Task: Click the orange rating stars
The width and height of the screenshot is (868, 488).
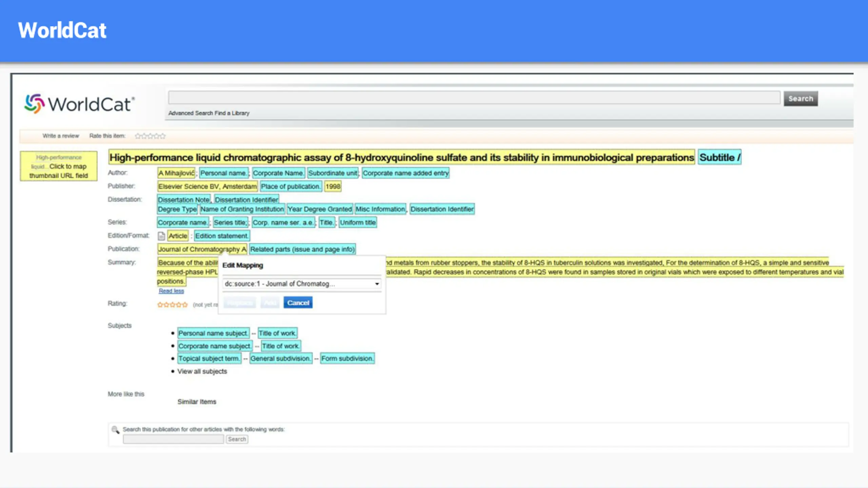Action: click(172, 305)
